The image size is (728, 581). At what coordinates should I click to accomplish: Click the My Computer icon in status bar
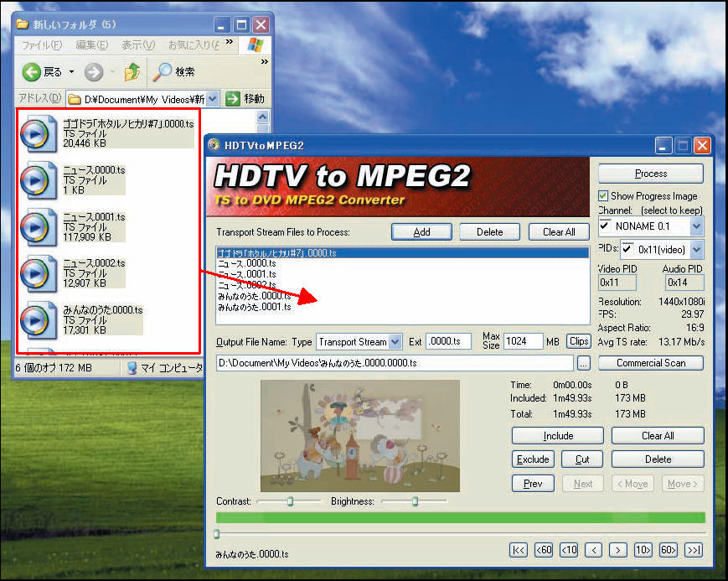tap(132, 368)
